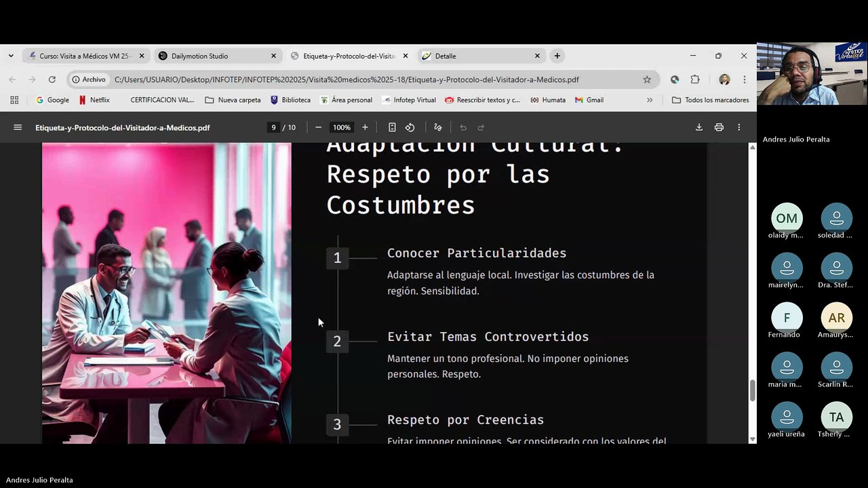Open the Biblioteca bookmark

[290, 100]
